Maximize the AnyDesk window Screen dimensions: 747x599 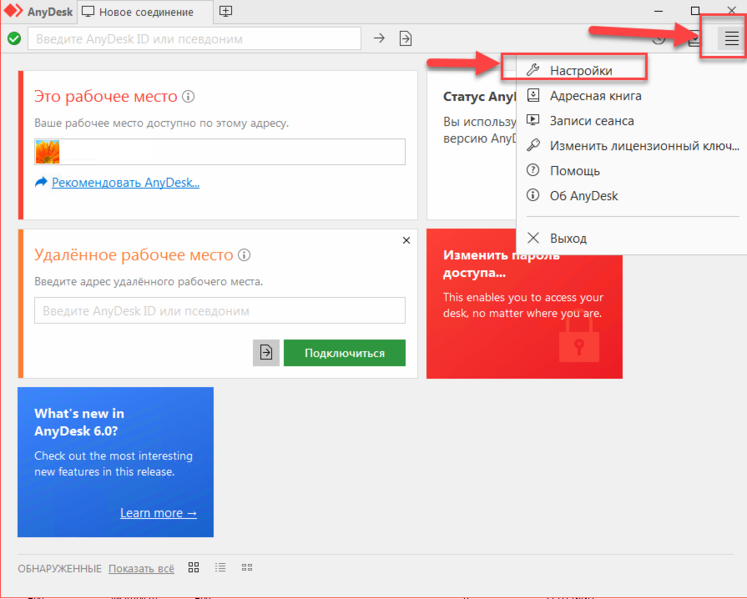[695, 10]
